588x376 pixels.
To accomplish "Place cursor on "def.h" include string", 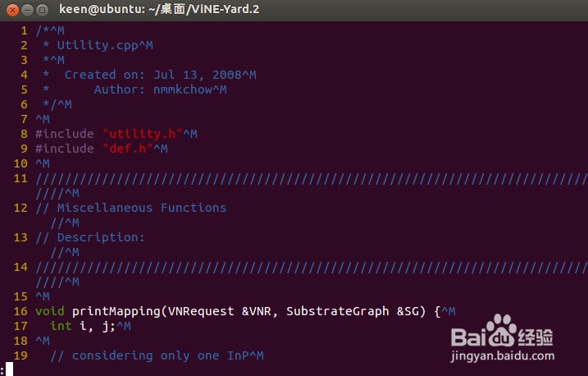I will tap(127, 149).
